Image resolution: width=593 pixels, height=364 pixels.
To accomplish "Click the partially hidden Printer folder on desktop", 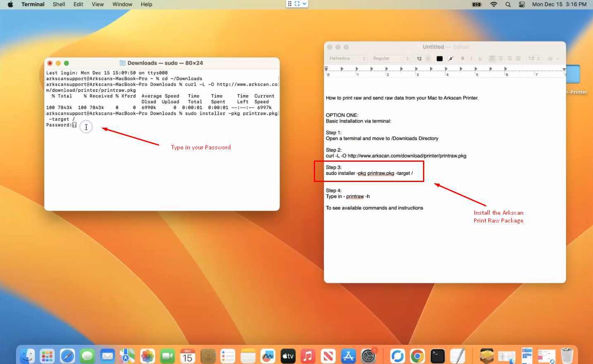I will click(x=573, y=74).
